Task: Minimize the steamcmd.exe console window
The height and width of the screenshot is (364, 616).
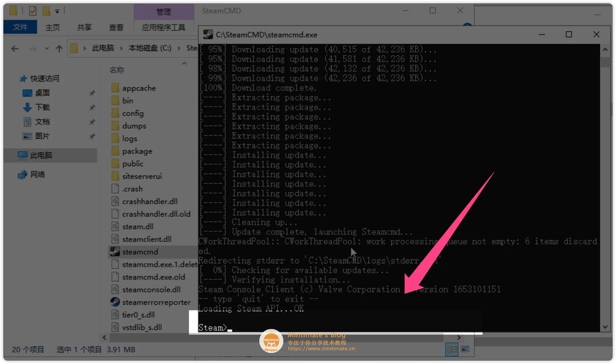Action: coord(542,34)
